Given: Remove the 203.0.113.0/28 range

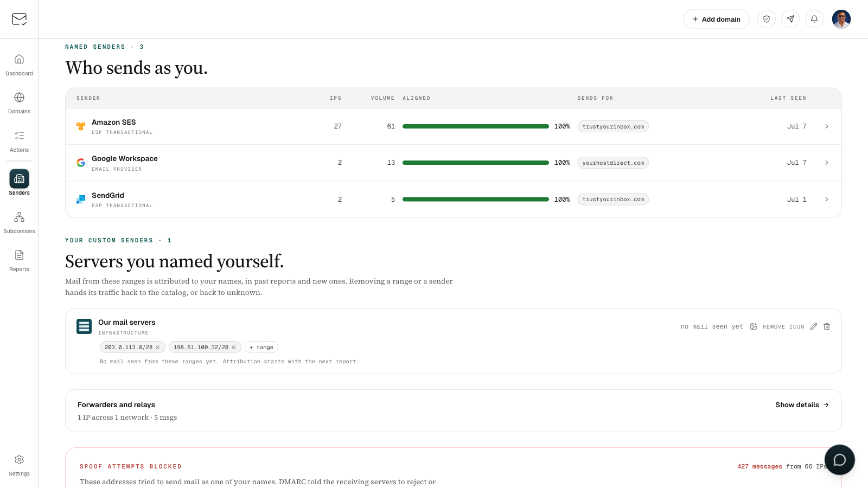Looking at the screenshot, I should [158, 347].
